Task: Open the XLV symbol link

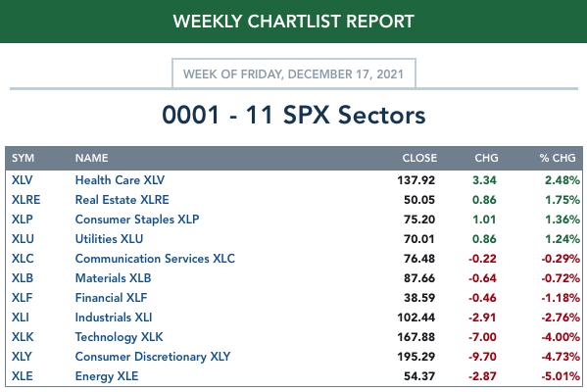Action: [x=23, y=180]
